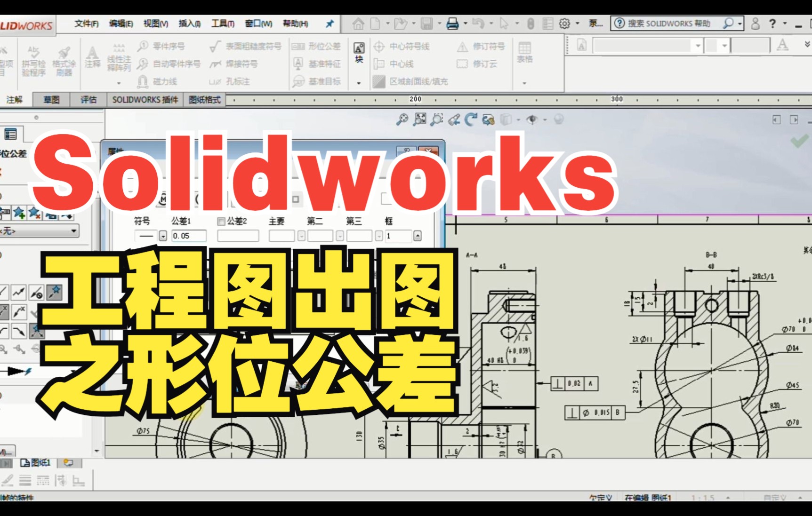The width and height of the screenshot is (812, 516).
Task: Insert a Weld Symbol (焊接符号)
Action: [234, 64]
